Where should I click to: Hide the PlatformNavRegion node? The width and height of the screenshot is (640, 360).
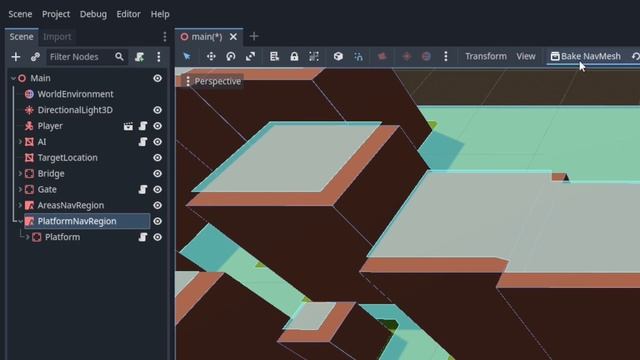coord(158,221)
